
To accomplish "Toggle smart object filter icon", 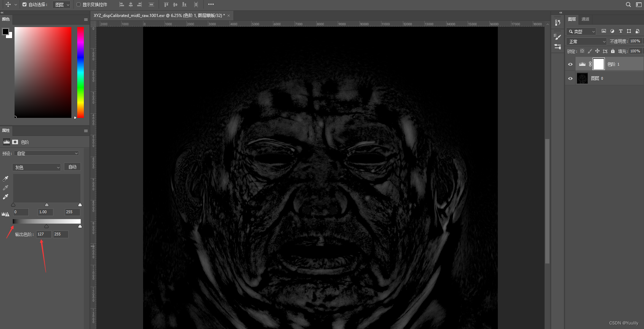I will (637, 31).
